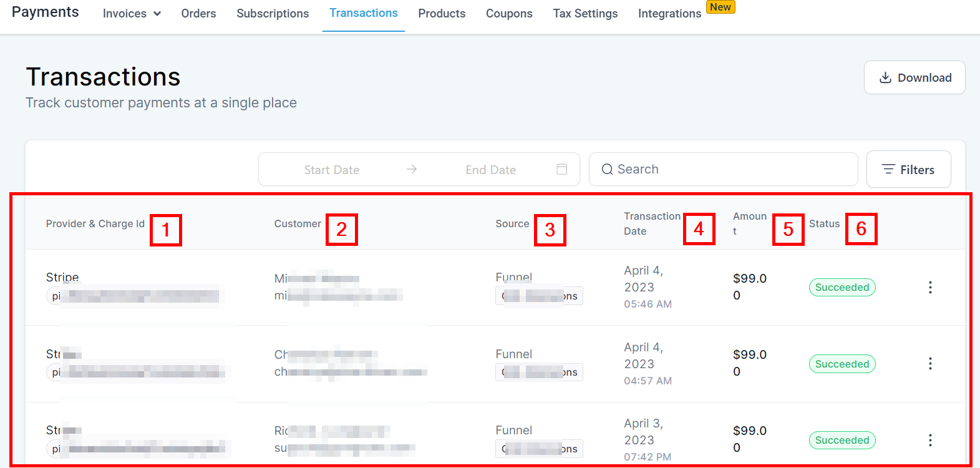The width and height of the screenshot is (980, 468).
Task: Open the three-dot menu for April 4 05:46 AM row
Action: (x=930, y=287)
